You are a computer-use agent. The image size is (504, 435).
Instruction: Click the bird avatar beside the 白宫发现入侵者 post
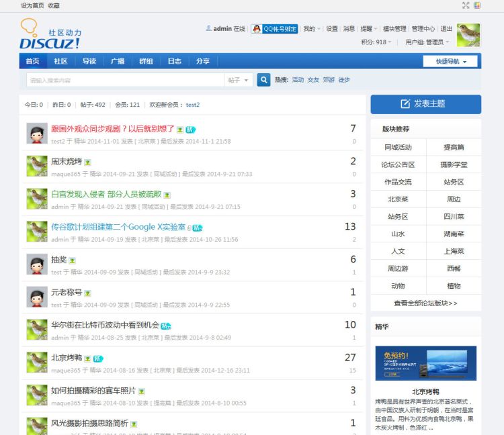click(x=37, y=199)
